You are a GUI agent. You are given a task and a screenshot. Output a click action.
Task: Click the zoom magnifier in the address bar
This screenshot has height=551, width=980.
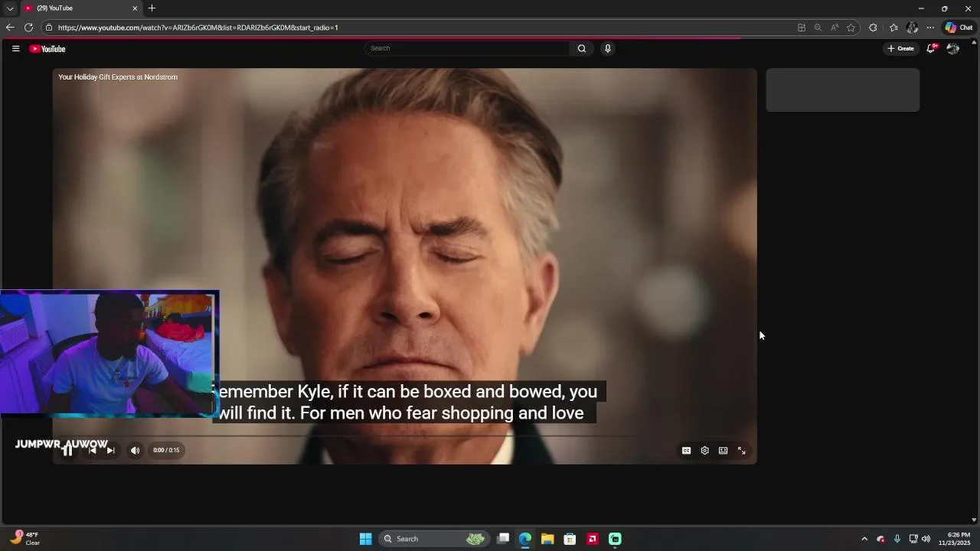[x=818, y=28]
